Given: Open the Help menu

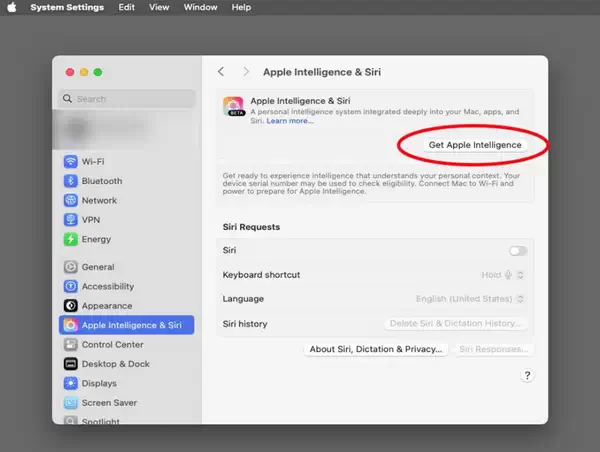Looking at the screenshot, I should click(241, 7).
